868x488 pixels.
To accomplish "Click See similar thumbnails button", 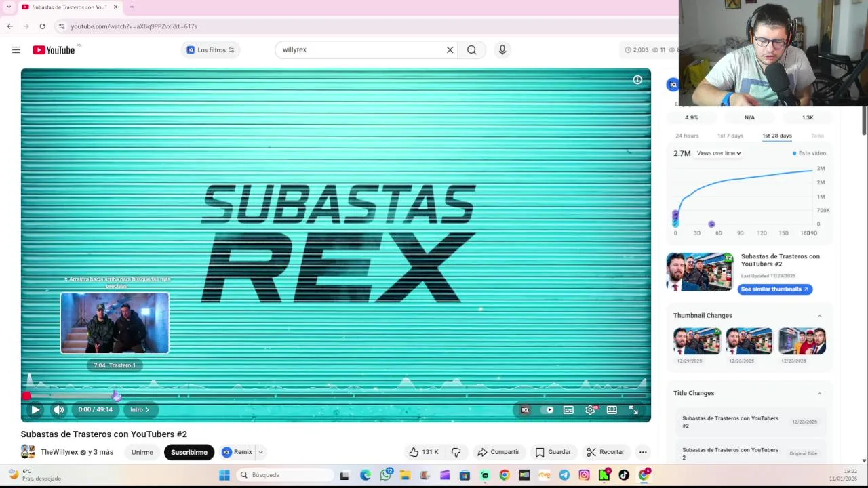I will [x=775, y=289].
